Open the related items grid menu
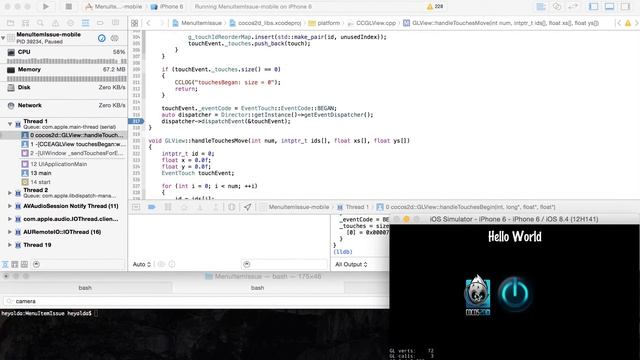 point(134,23)
